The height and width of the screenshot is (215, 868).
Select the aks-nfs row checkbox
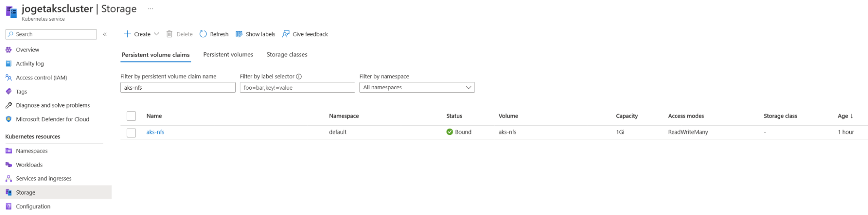click(131, 133)
